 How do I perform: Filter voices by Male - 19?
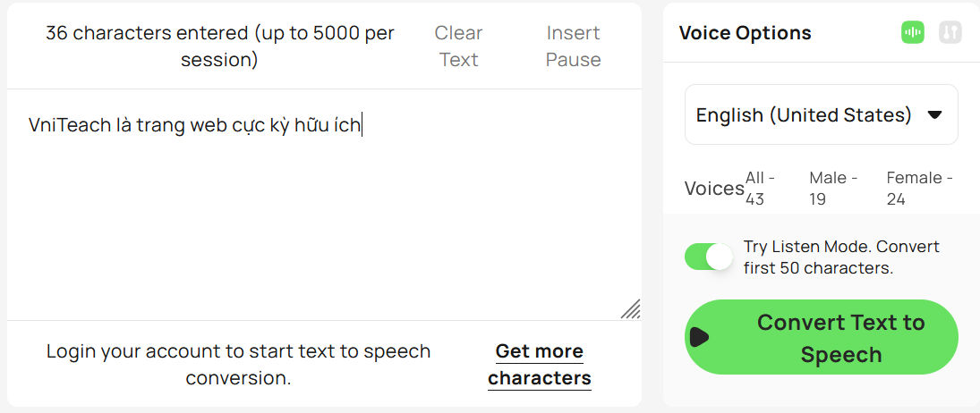833,189
